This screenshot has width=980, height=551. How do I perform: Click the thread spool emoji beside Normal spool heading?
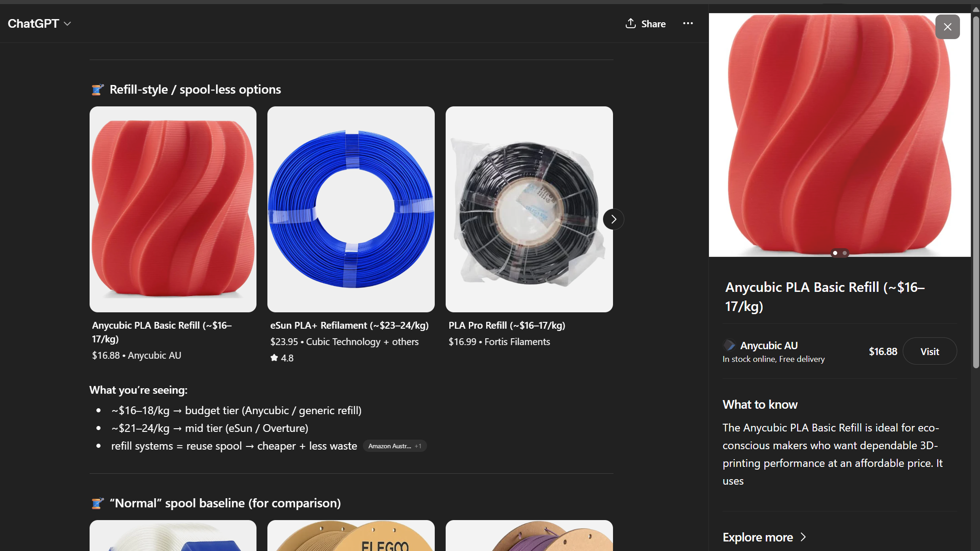97,503
